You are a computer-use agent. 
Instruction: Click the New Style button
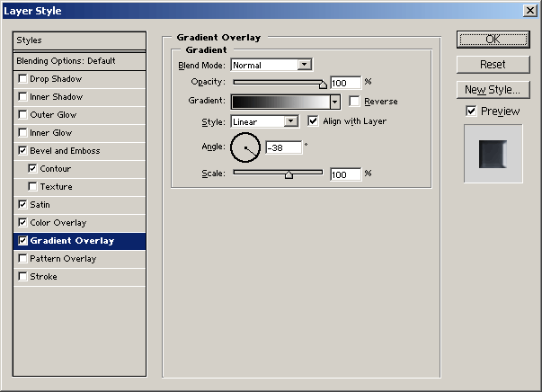(493, 90)
